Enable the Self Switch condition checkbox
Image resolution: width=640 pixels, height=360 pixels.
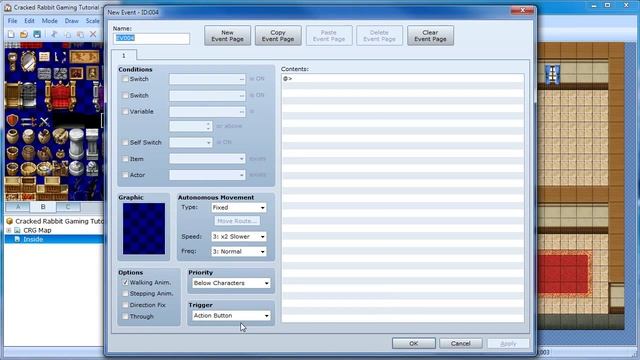125,142
